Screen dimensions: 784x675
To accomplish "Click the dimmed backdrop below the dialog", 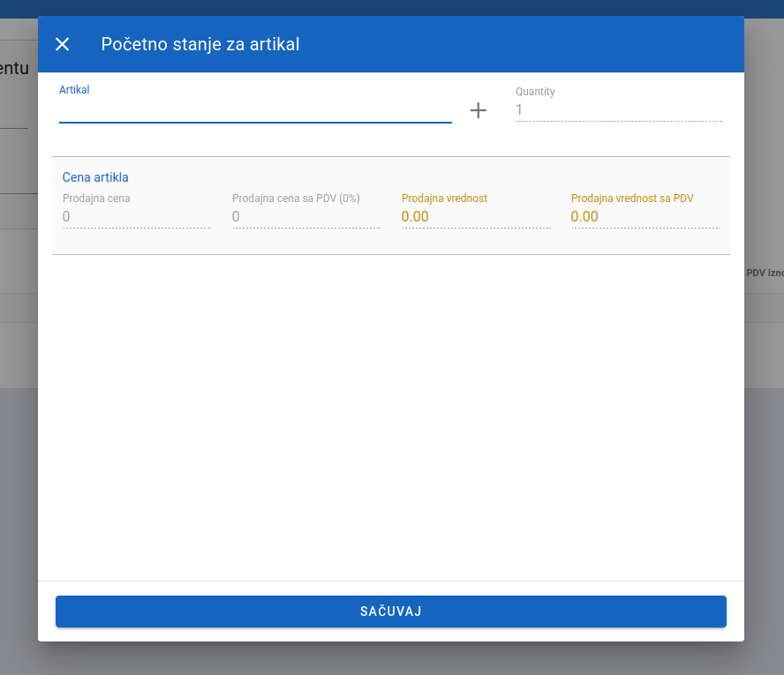I will [x=392, y=658].
